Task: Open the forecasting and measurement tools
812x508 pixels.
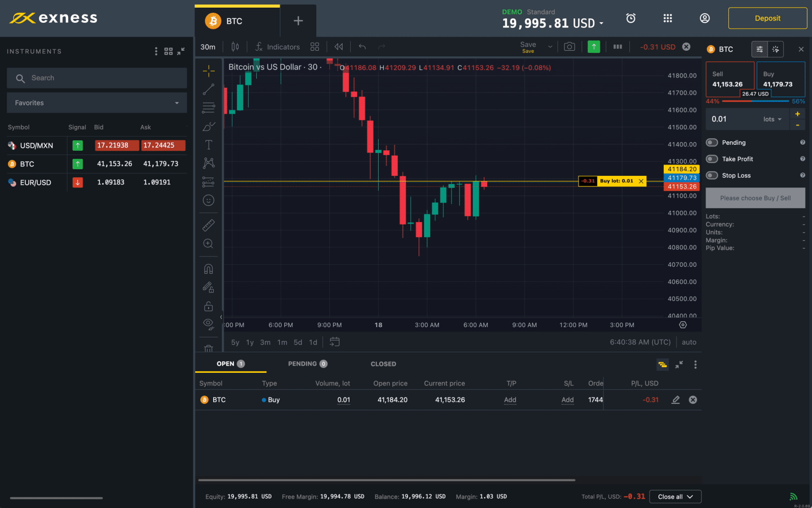Action: (x=209, y=181)
